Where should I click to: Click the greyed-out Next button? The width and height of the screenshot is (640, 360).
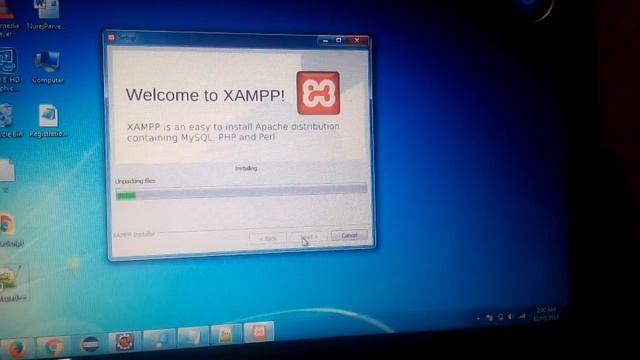point(309,237)
